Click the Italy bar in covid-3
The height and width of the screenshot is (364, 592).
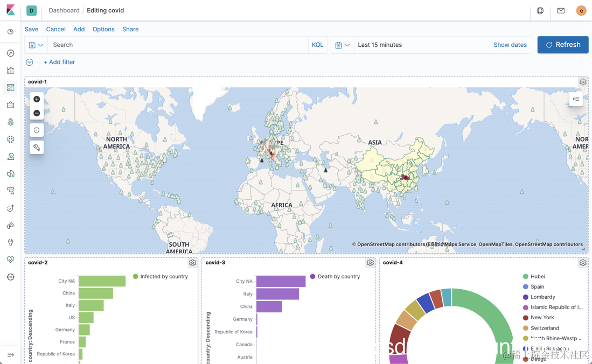coord(277,294)
